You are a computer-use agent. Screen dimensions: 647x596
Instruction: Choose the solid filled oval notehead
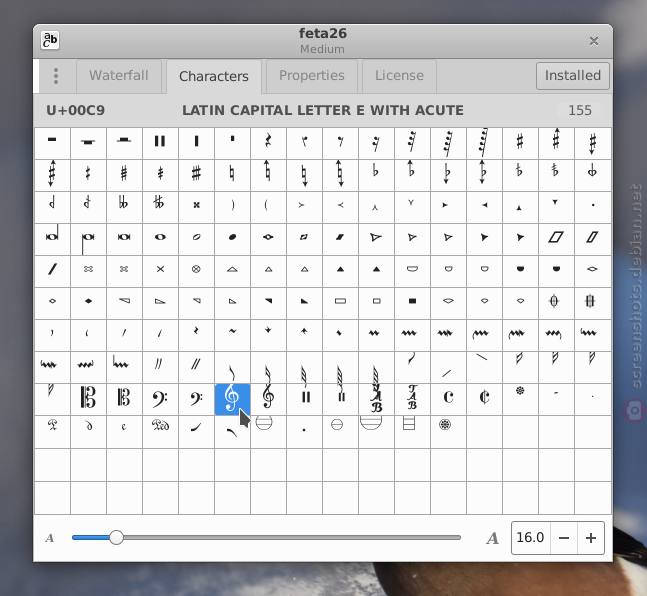[x=232, y=239]
